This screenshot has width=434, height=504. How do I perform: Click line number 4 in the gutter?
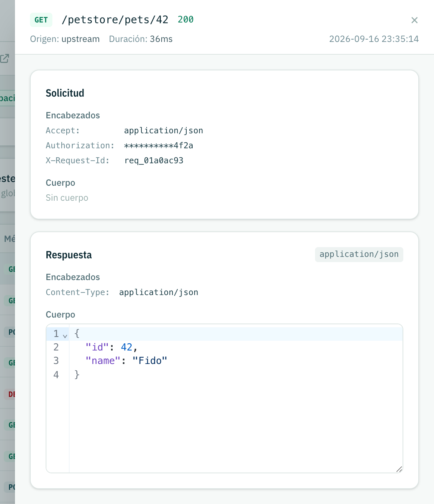pos(56,374)
